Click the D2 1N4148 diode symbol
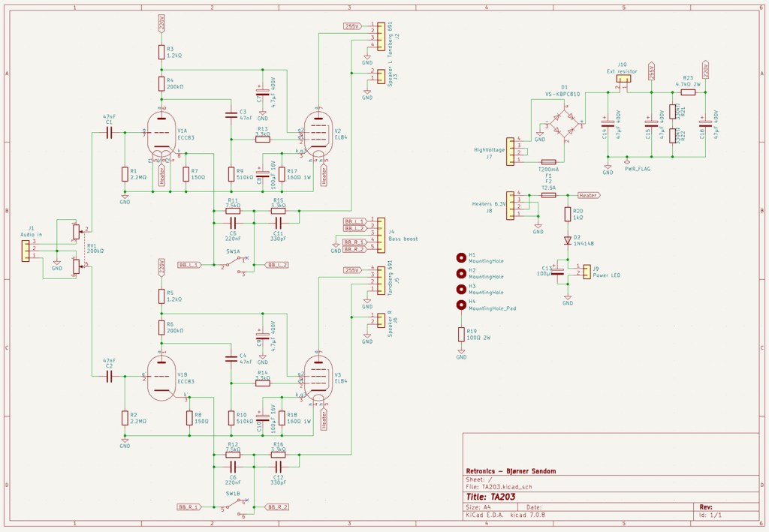The height and width of the screenshot is (532, 769). (x=568, y=241)
